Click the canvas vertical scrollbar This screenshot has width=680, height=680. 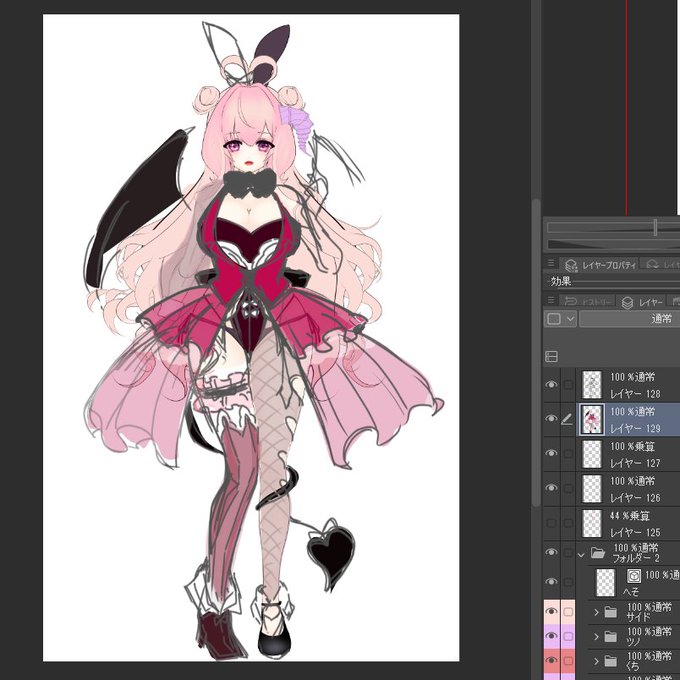[536, 351]
